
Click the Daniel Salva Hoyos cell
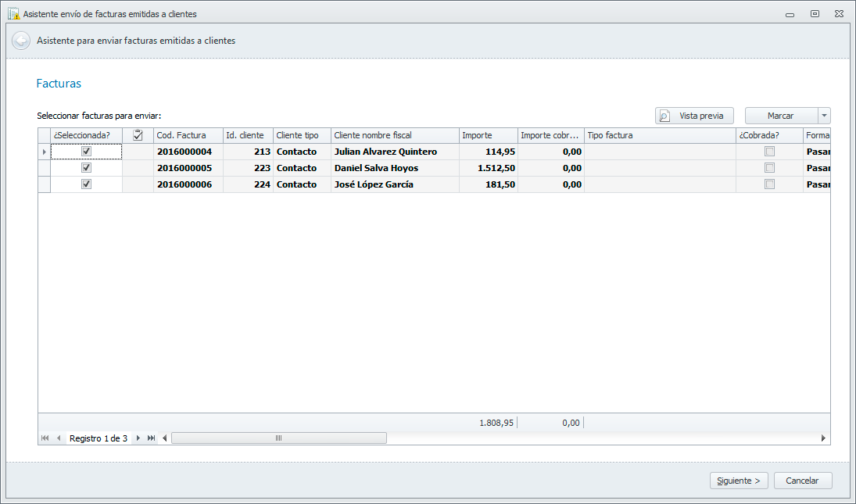pos(396,168)
